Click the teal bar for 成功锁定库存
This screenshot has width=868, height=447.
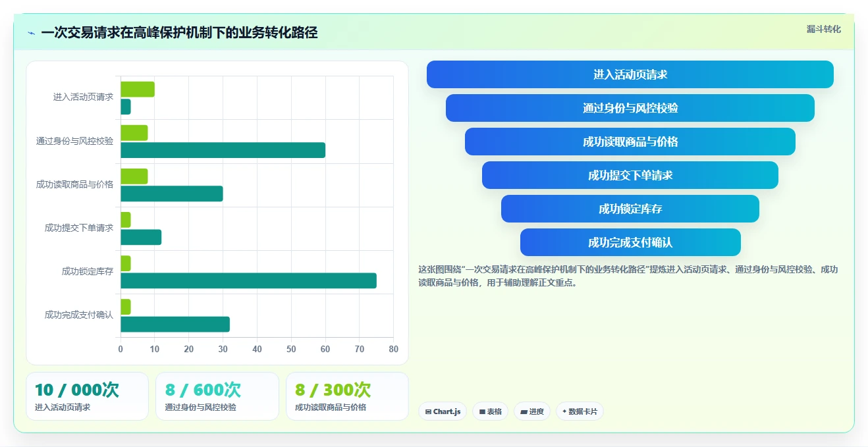248,280
